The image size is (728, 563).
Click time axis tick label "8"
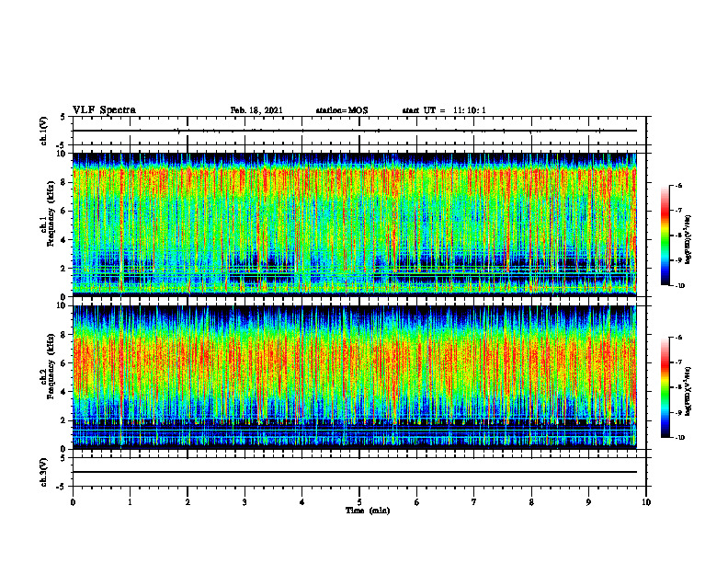[531, 502]
